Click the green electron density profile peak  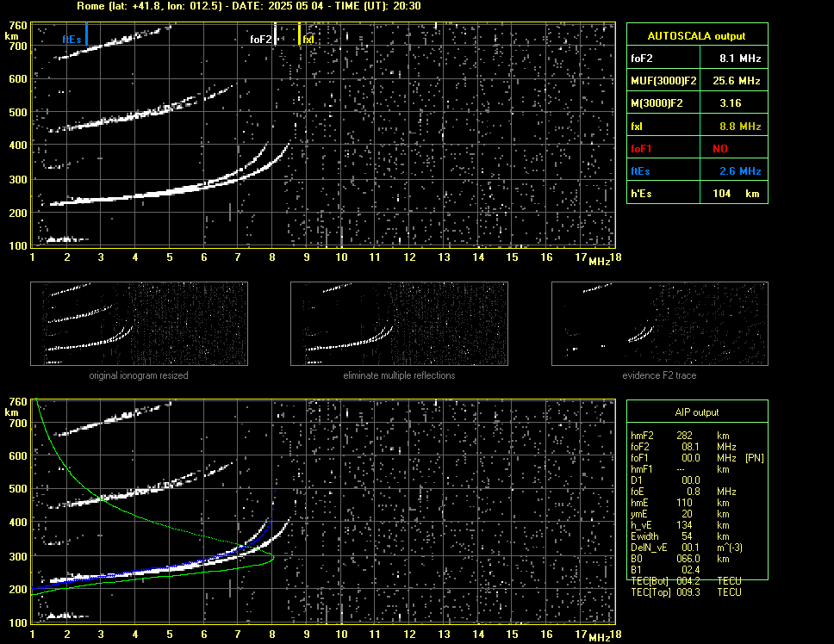click(x=272, y=557)
